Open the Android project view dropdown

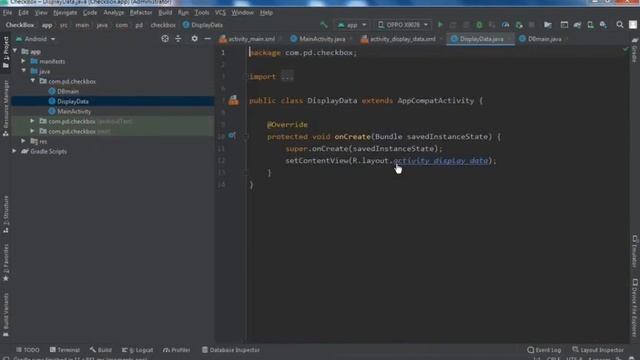[x=36, y=39]
